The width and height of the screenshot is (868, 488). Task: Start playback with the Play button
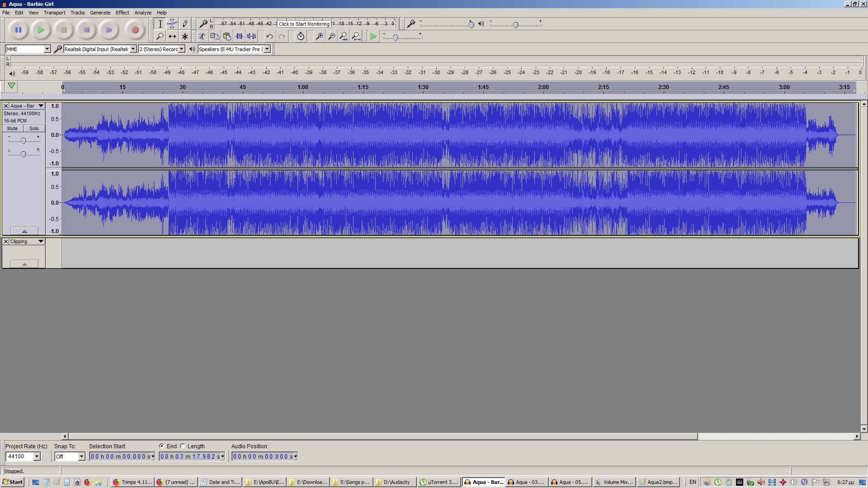click(x=41, y=30)
